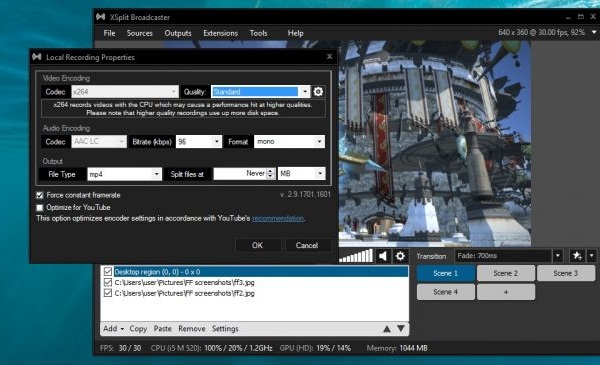Click Split files at stepper arrows

(x=271, y=174)
